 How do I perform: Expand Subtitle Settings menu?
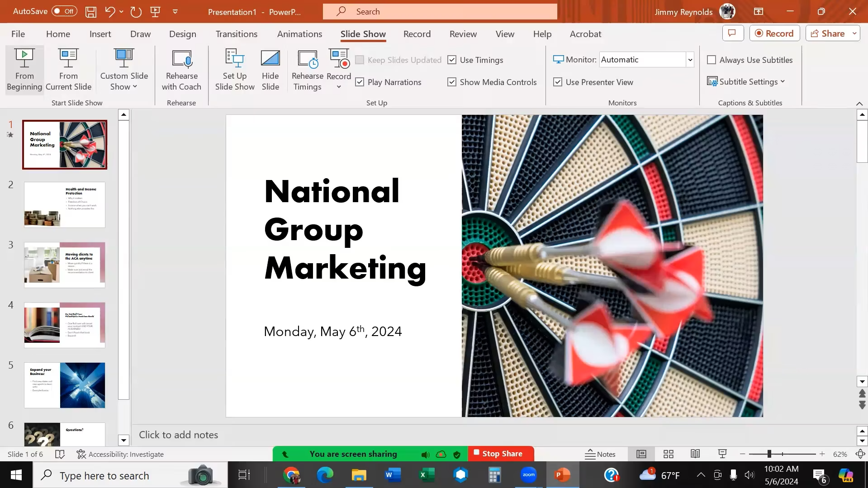pyautogui.click(x=783, y=81)
